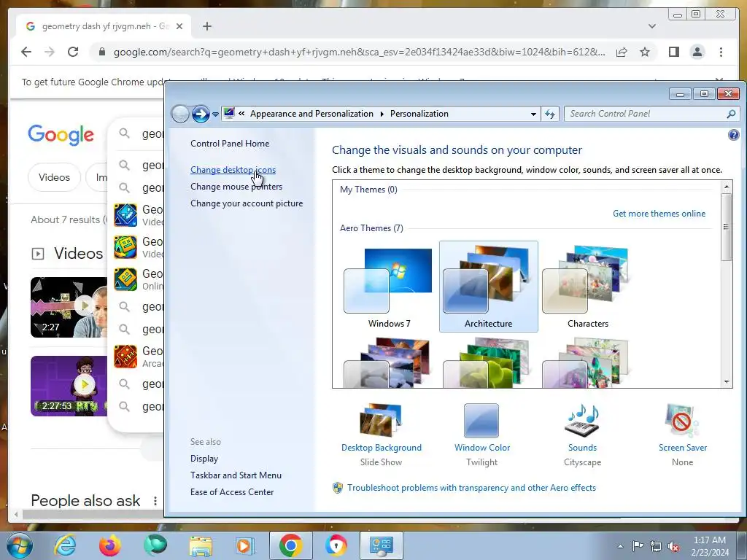Open Chrome profile avatar
This screenshot has width=747, height=560.
pyautogui.click(x=697, y=52)
